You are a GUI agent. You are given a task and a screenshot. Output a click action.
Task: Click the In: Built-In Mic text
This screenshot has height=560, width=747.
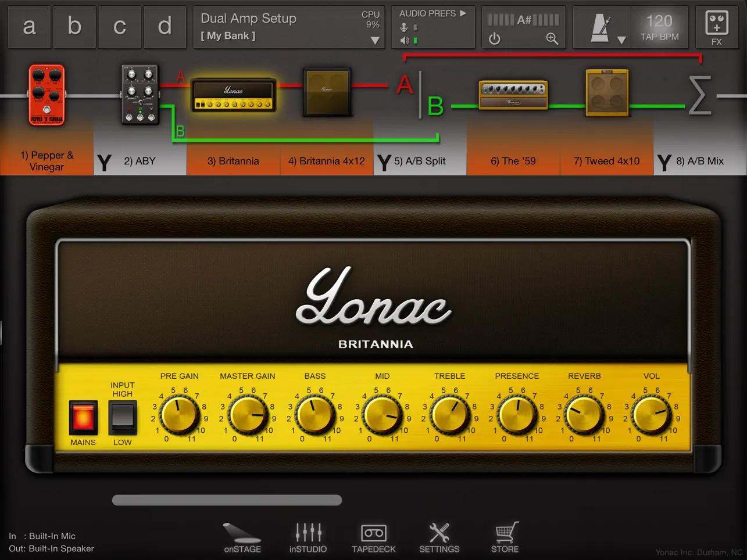pos(42,536)
